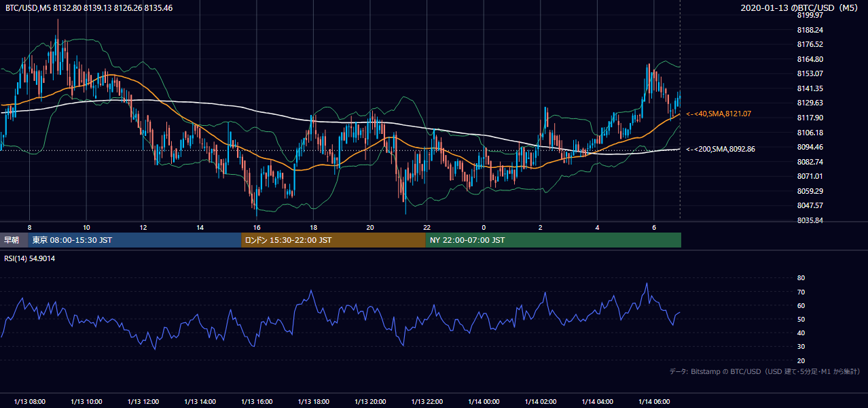Select the NY 22:00-07:00 JST session bar
This screenshot has height=408, width=868.
click(553, 240)
